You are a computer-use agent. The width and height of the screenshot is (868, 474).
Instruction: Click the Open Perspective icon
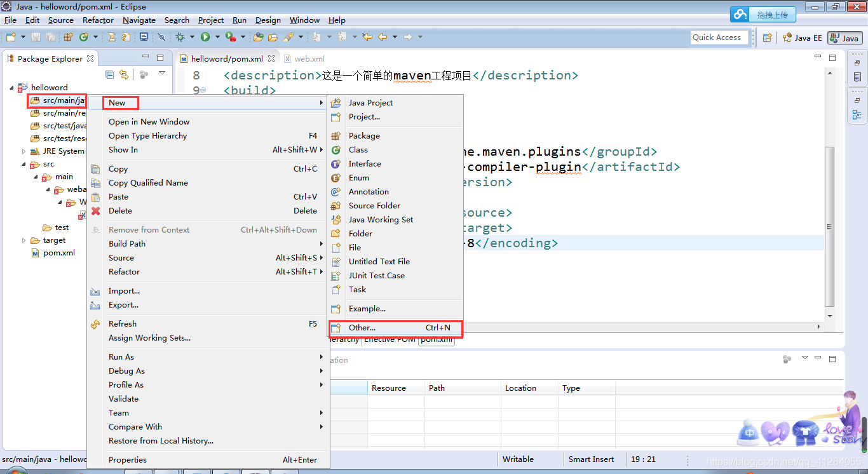[767, 38]
